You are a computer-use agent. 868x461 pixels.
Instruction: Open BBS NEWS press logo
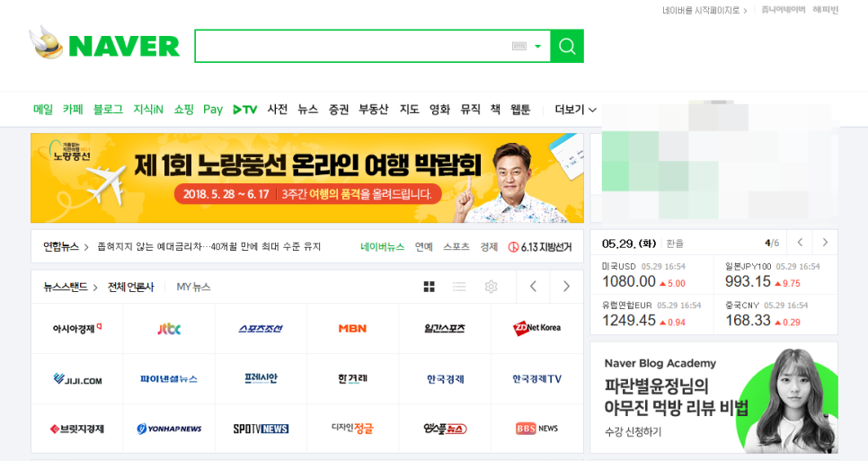point(536,429)
